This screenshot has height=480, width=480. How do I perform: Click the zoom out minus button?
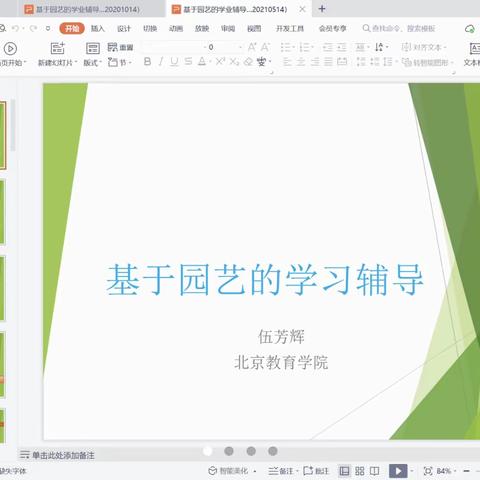(466, 471)
